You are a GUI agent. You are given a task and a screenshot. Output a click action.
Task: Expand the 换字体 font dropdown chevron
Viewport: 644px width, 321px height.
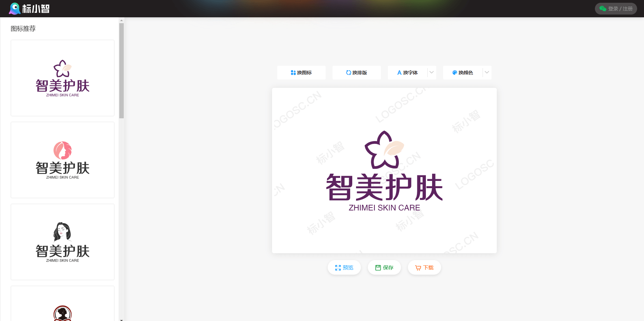(431, 73)
